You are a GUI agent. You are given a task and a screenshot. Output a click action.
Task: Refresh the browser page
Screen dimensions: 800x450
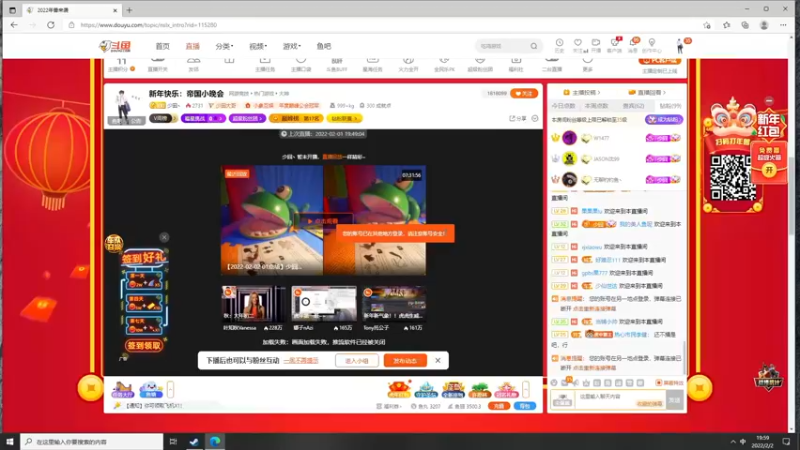point(51,24)
